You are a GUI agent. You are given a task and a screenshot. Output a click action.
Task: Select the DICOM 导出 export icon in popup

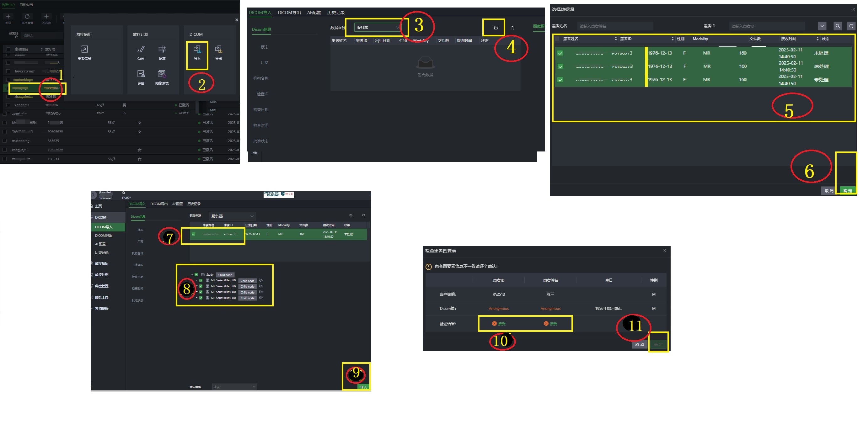coord(219,50)
